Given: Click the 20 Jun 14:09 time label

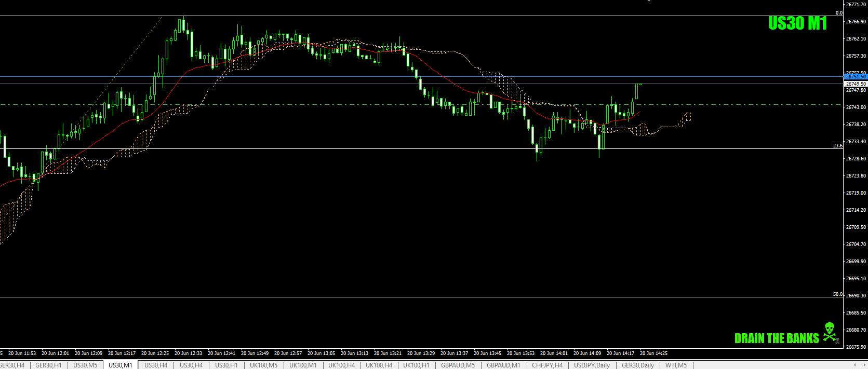Looking at the screenshot, I should [587, 353].
